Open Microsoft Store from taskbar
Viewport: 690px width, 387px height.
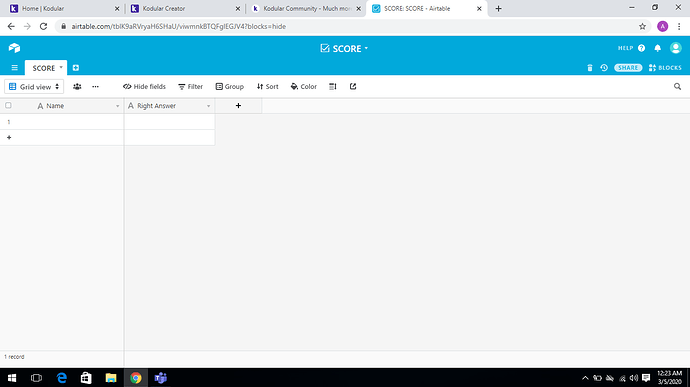click(x=86, y=378)
